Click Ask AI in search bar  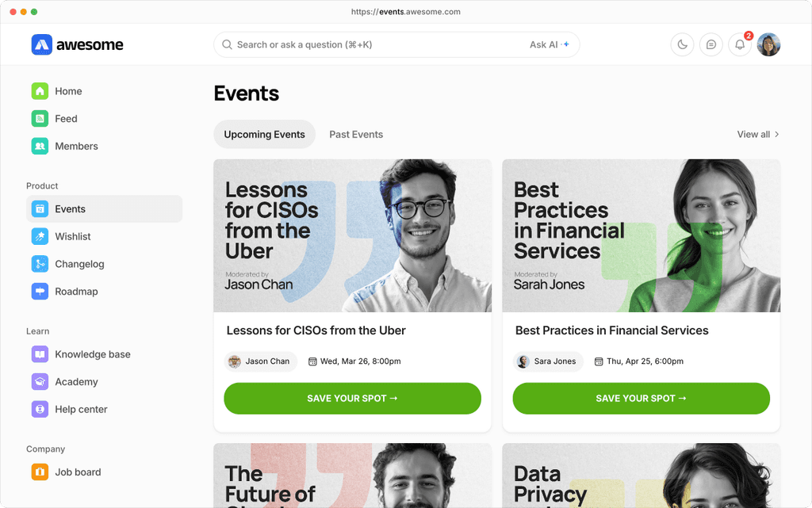tap(549, 45)
